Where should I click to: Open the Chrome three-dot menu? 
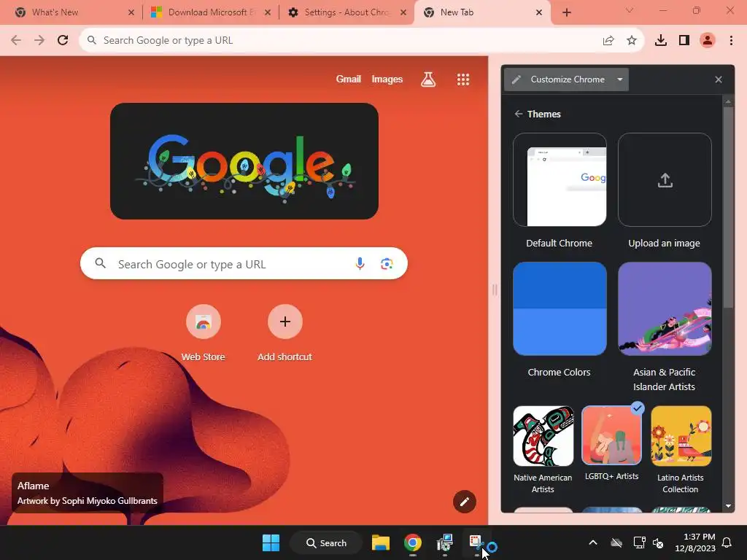[x=731, y=41]
